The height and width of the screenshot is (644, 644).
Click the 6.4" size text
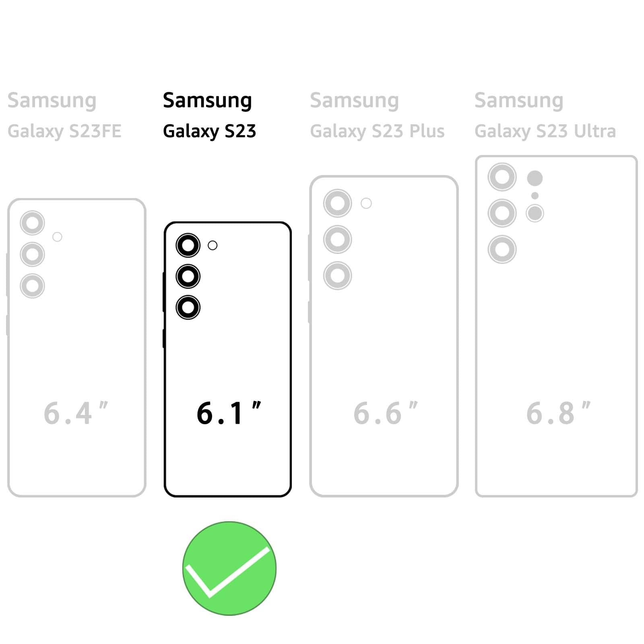(x=76, y=413)
